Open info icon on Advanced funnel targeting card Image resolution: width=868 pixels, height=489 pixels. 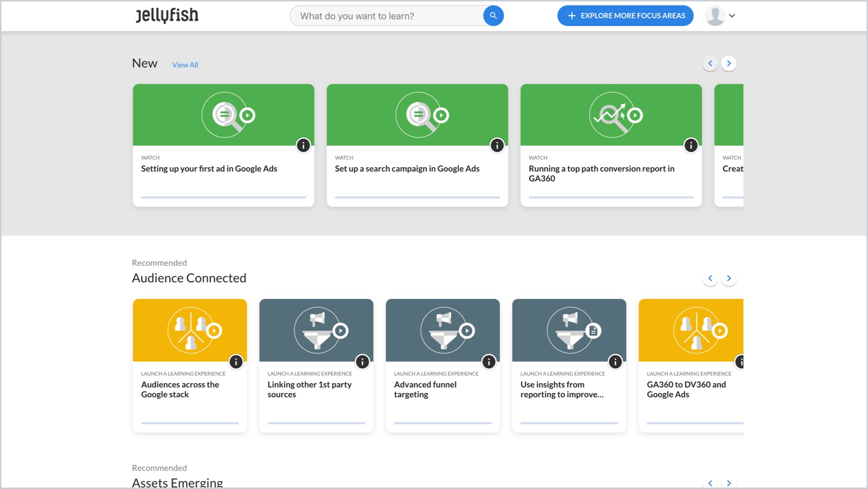488,362
